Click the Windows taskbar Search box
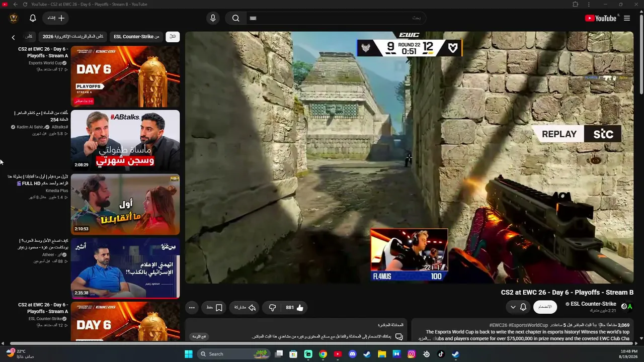 pos(234,354)
